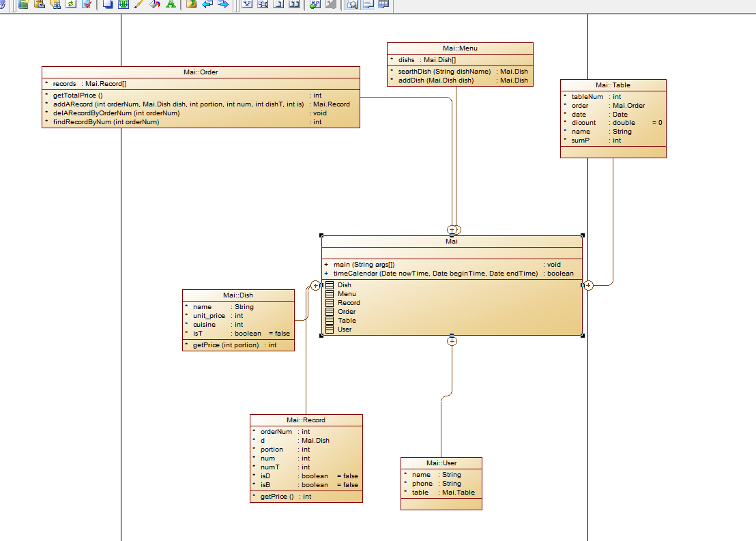Select the Mai::Menu class header

(460, 48)
